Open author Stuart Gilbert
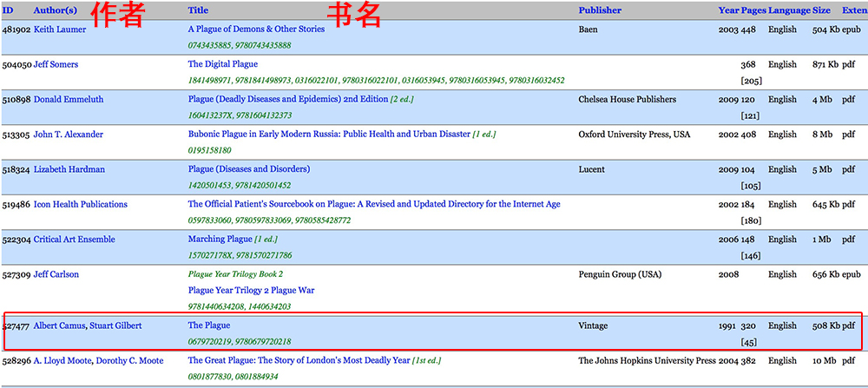Image resolution: width=868 pixels, height=388 pixels. coord(115,326)
